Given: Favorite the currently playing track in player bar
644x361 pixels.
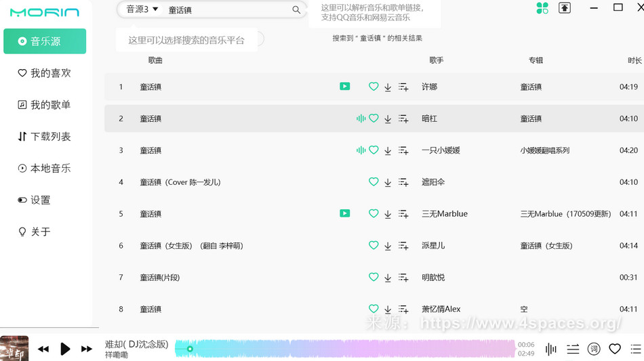Looking at the screenshot, I should coord(615,349).
